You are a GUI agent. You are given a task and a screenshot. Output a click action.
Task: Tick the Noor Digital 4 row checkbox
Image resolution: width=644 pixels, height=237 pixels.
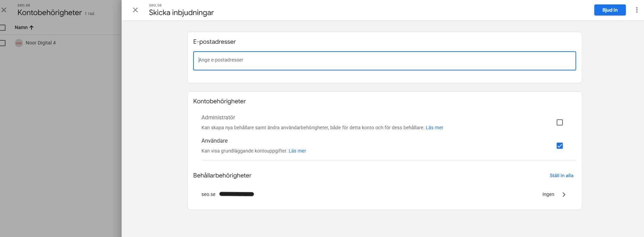pyautogui.click(x=3, y=43)
